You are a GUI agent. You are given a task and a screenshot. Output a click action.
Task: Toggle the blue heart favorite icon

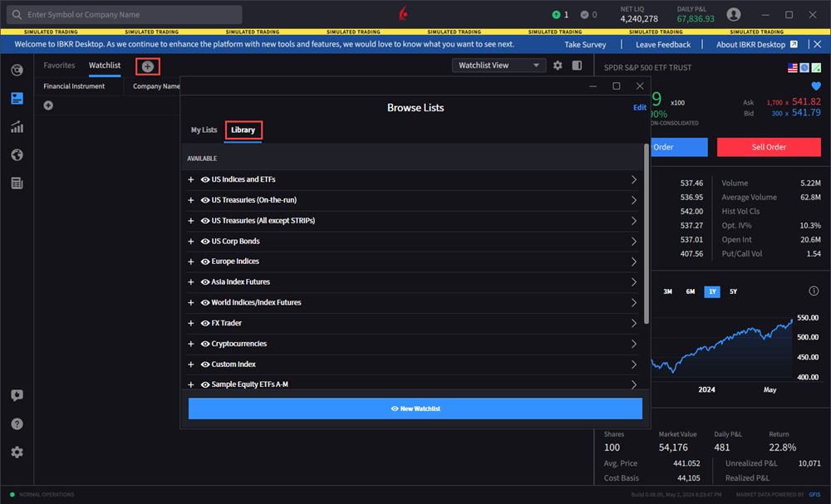[816, 86]
